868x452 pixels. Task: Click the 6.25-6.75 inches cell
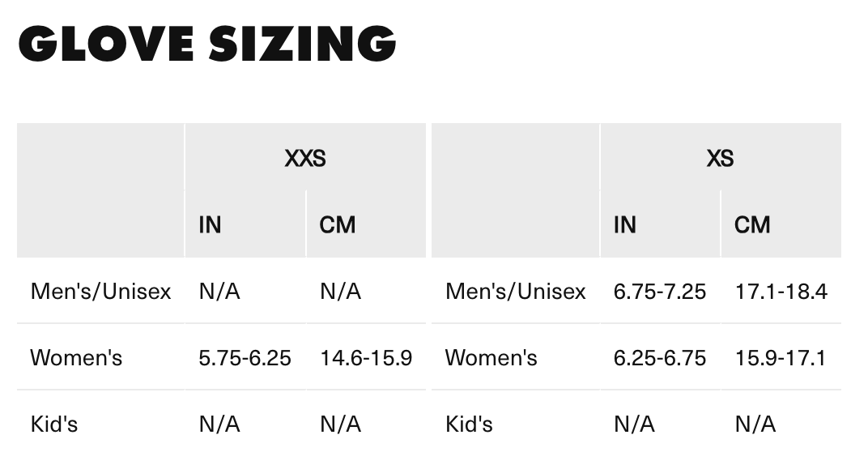pyautogui.click(x=660, y=358)
